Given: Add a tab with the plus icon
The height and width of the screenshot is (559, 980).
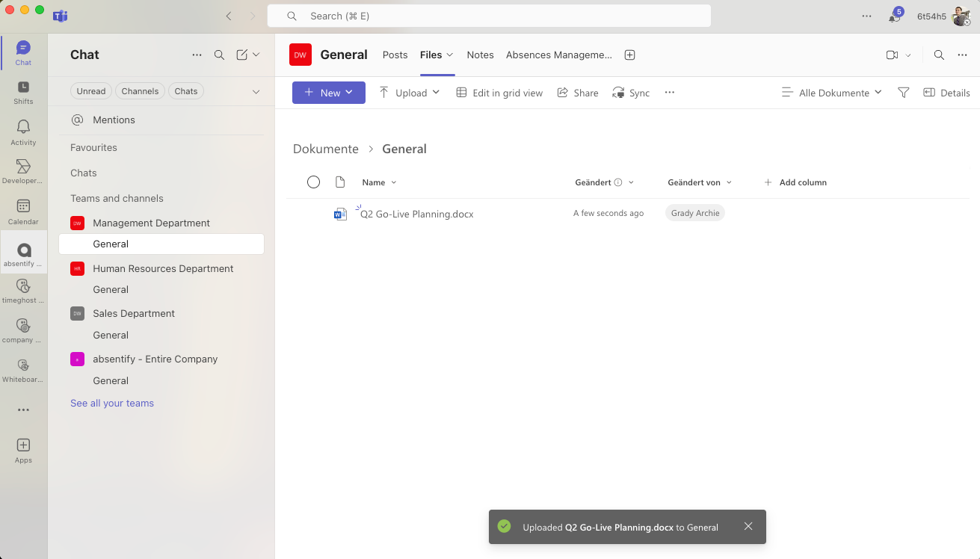Looking at the screenshot, I should click(x=629, y=55).
